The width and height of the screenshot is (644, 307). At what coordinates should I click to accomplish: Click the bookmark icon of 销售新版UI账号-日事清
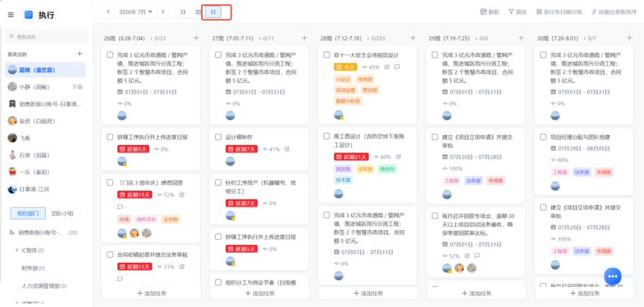12,104
